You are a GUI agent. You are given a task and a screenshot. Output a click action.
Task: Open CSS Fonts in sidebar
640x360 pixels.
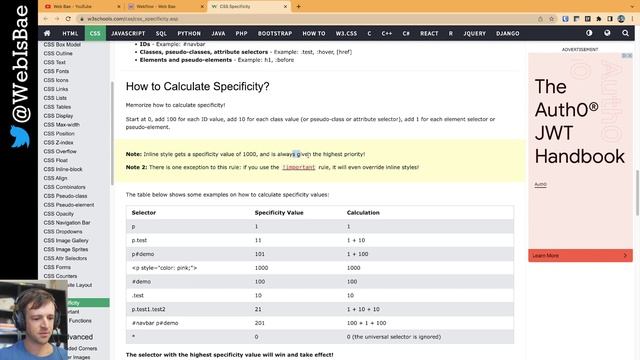(x=56, y=71)
